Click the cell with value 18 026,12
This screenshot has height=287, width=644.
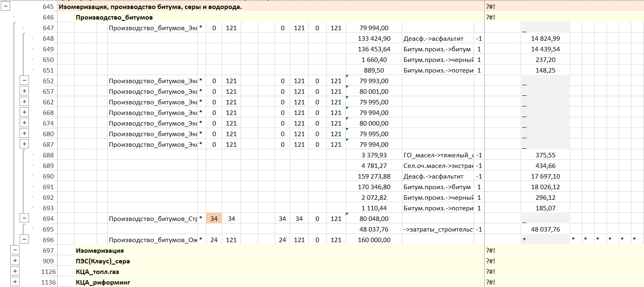pos(545,187)
